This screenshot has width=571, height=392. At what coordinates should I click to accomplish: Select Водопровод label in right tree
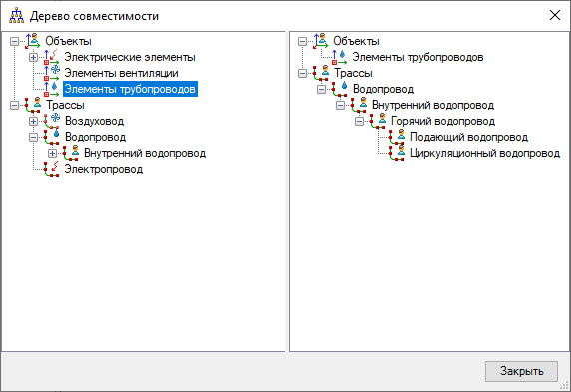pyautogui.click(x=383, y=89)
